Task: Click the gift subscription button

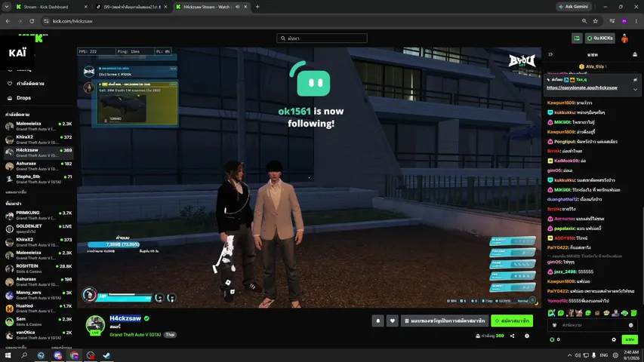Action: click(x=445, y=321)
